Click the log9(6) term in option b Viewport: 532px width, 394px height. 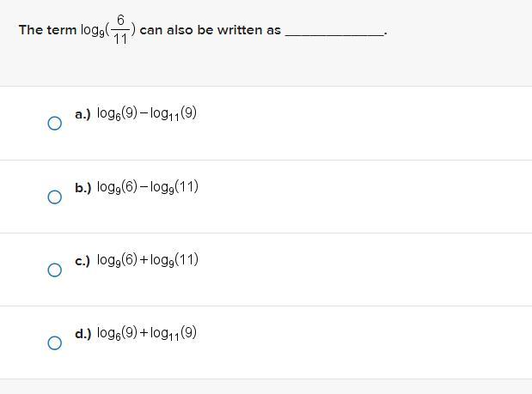click(118, 187)
